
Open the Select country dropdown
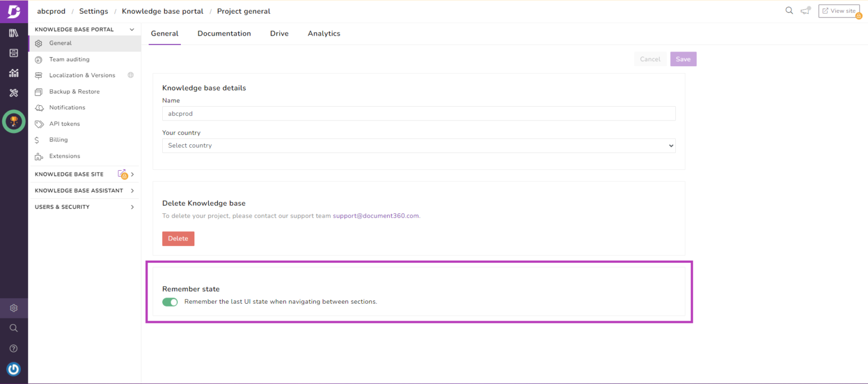pos(418,146)
